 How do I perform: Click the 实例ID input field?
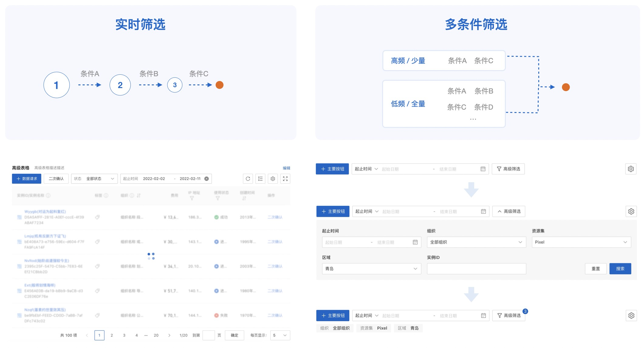click(476, 269)
